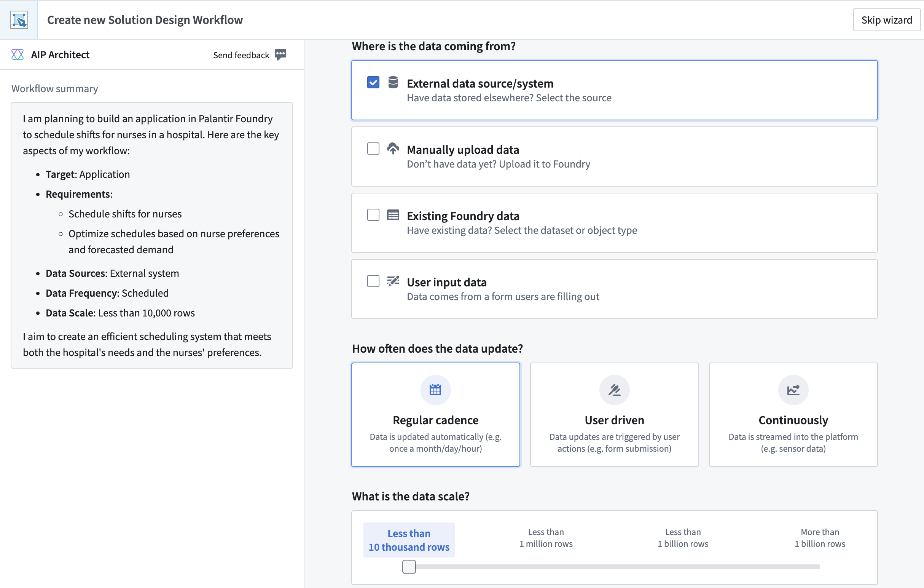This screenshot has width=924, height=588.
Task: Click the Send feedback speech bubble icon
Action: pos(280,54)
